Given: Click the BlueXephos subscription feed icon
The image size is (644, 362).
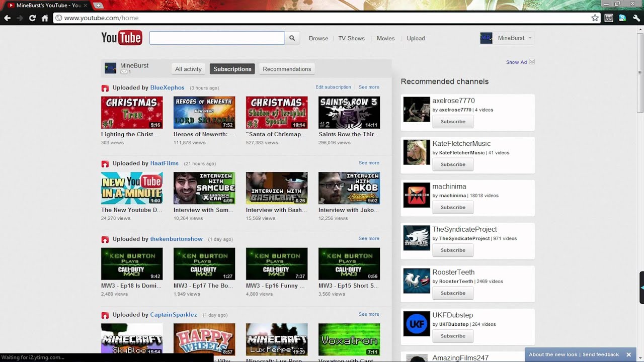Looking at the screenshot, I should 105,88.
